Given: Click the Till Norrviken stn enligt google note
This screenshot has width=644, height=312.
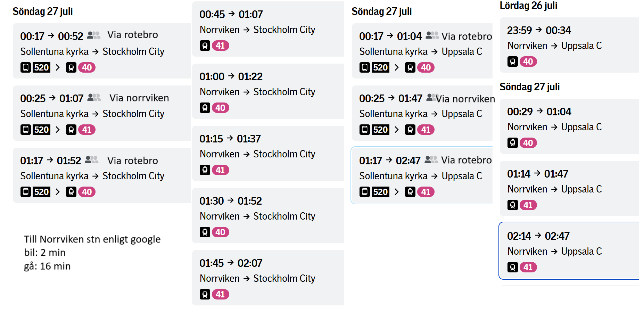Looking at the screenshot, I should pos(92,253).
